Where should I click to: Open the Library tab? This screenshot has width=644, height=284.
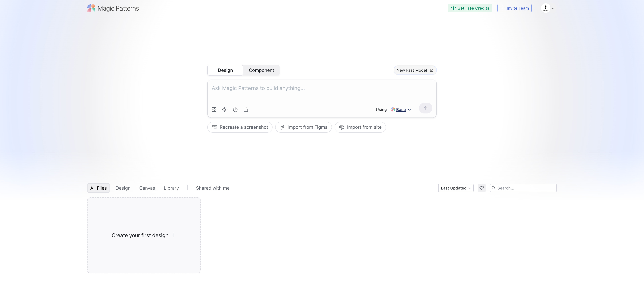point(171,188)
